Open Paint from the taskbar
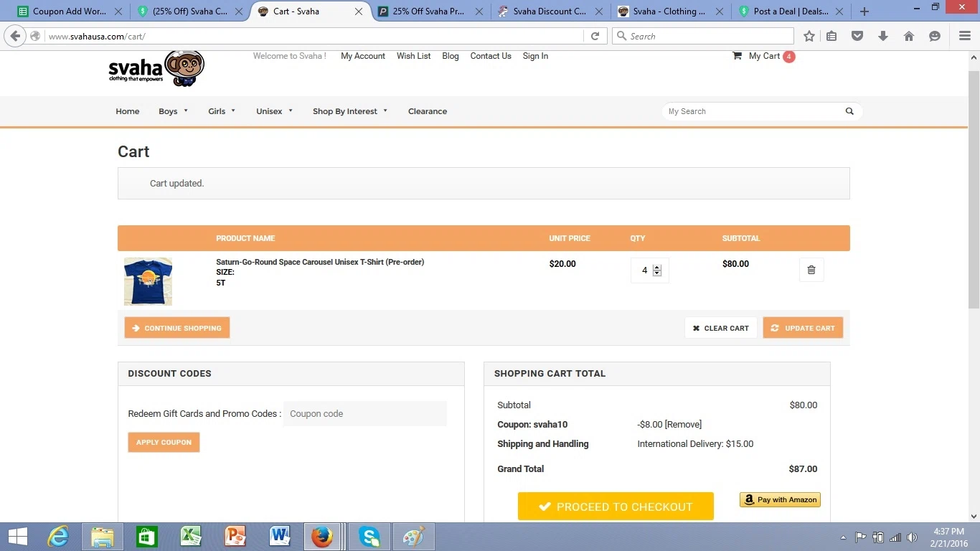This screenshot has height=551, width=980. [414, 537]
